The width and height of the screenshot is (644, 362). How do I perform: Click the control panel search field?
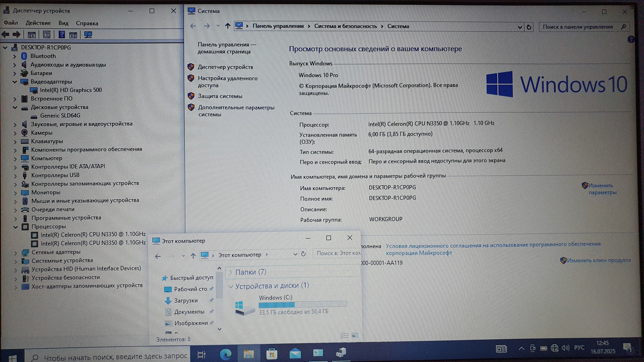[578, 27]
